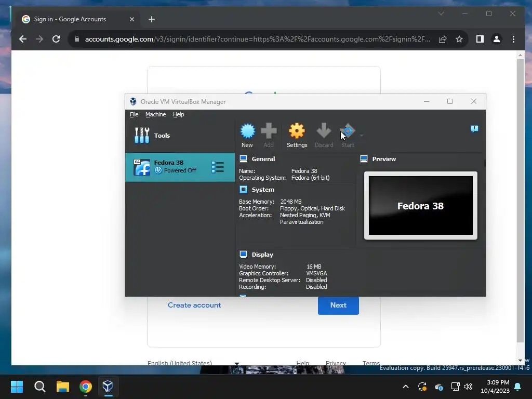This screenshot has height=399, width=532.
Task: Open the Machine menu in VirtualBox
Action: 156,114
